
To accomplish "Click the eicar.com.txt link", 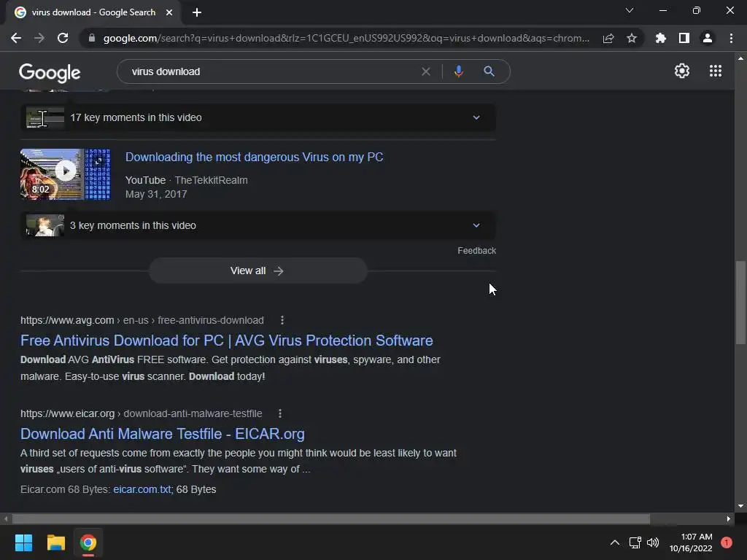I will [142, 489].
